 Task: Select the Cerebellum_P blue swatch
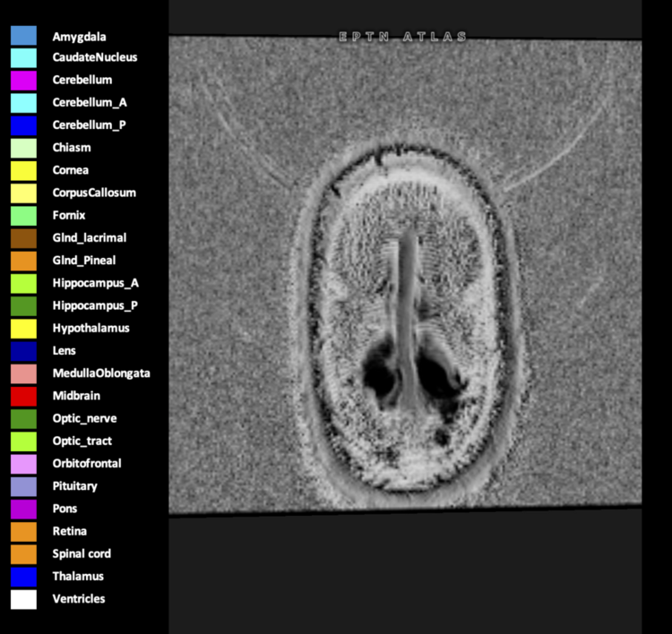click(23, 125)
